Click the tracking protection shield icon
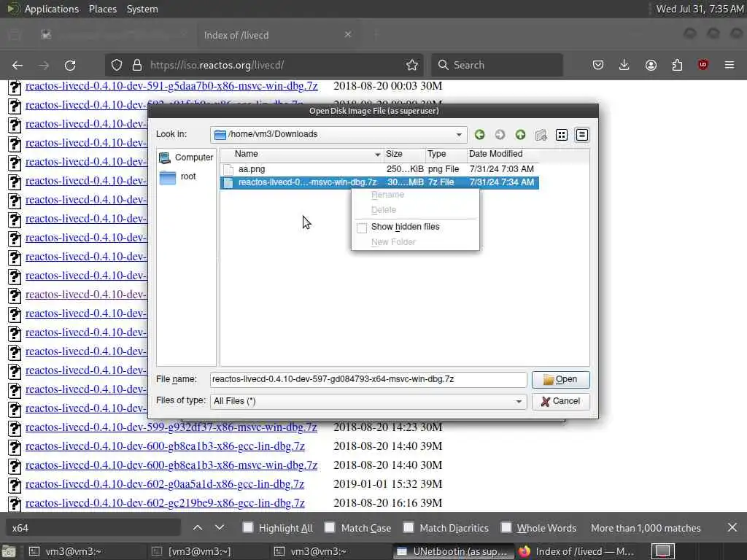The height and width of the screenshot is (560, 747). 117,65
